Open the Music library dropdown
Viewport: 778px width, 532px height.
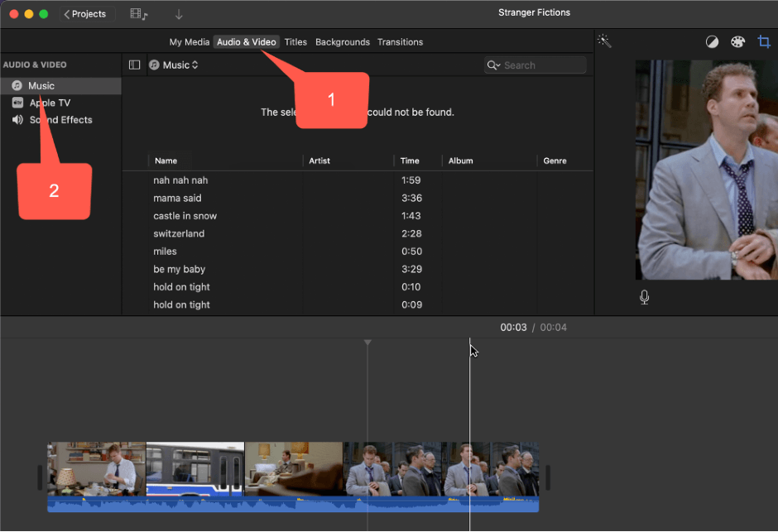click(180, 65)
